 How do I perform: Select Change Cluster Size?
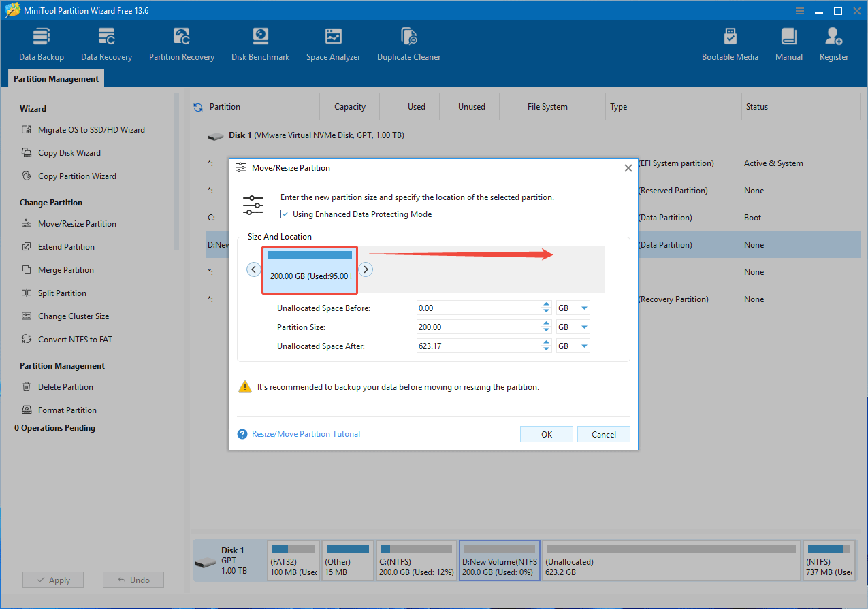tap(65, 316)
